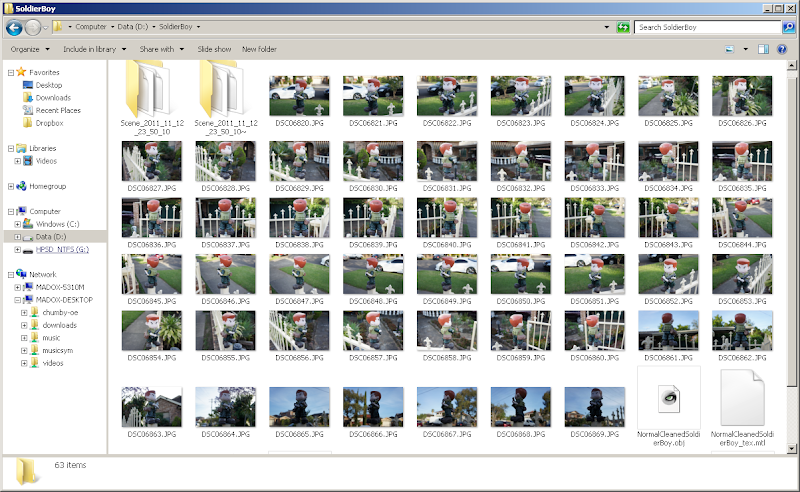The width and height of the screenshot is (800, 492).
Task: Open Include in library menu
Action: [x=94, y=50]
